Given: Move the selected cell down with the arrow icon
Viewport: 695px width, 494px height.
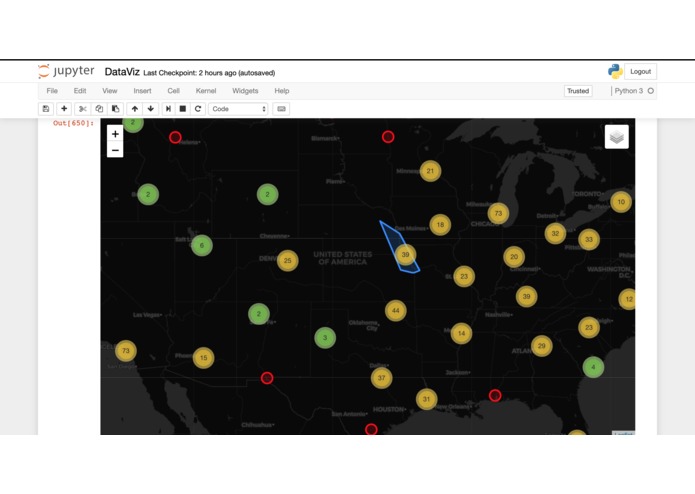Looking at the screenshot, I should click(151, 109).
